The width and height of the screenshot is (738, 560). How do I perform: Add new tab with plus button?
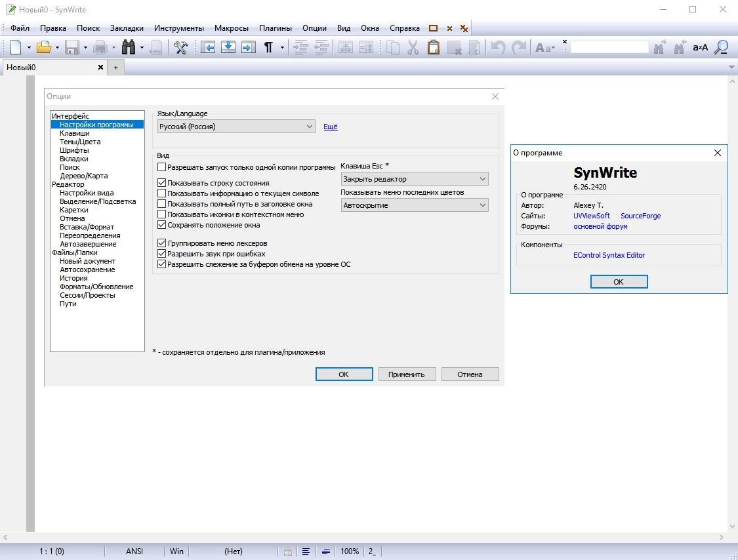click(115, 68)
